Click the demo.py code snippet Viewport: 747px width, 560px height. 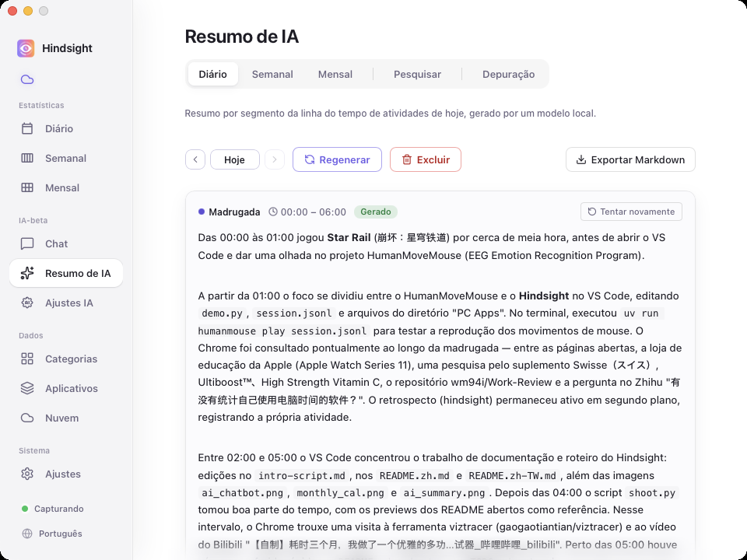click(222, 313)
